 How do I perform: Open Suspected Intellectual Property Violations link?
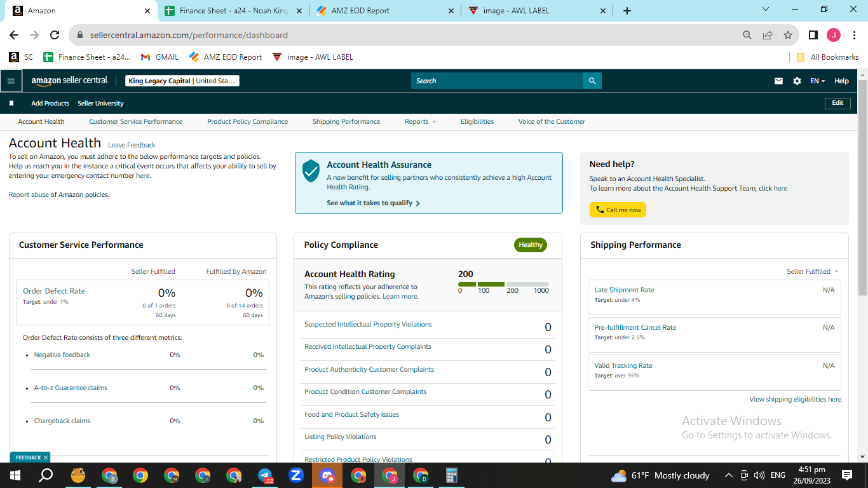368,324
